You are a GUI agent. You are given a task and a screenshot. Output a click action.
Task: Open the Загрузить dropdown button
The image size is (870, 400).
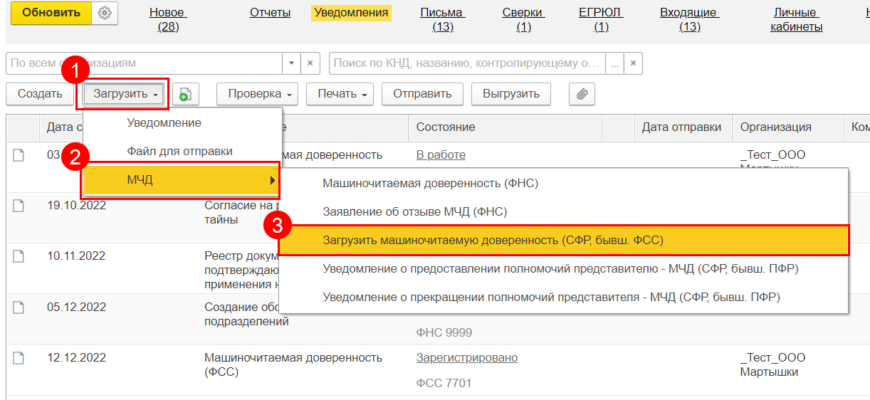pos(125,94)
